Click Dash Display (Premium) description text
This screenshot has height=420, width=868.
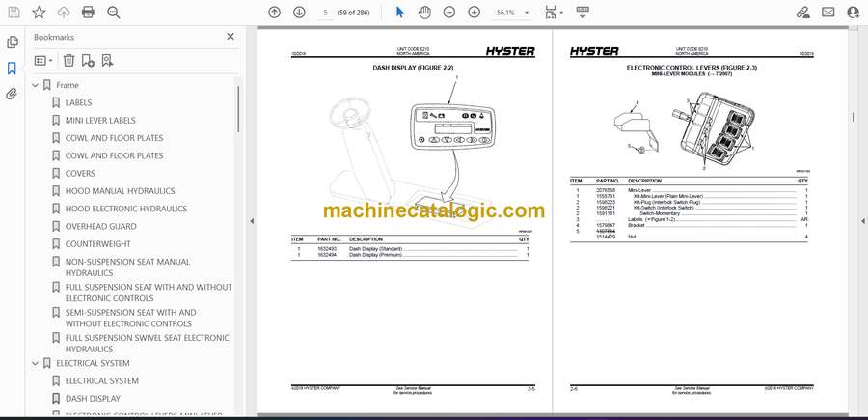click(x=375, y=254)
